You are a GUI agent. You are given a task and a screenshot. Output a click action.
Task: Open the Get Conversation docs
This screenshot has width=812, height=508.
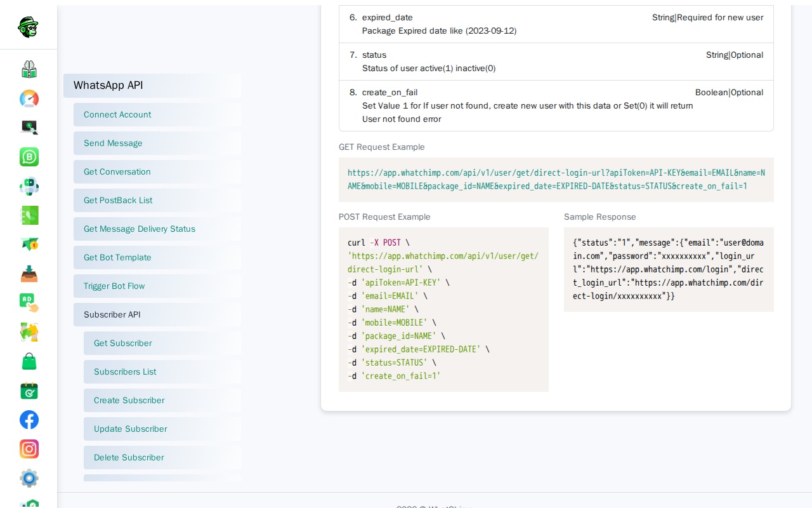tap(157, 172)
